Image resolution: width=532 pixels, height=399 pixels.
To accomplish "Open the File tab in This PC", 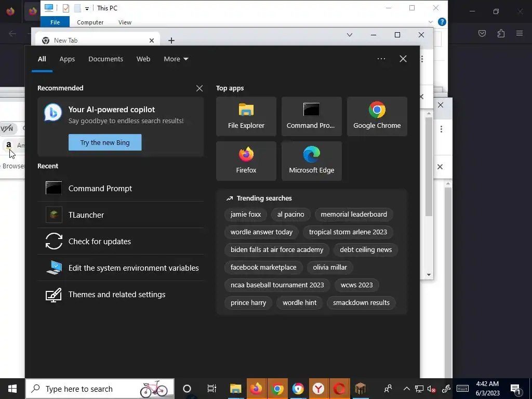I will tap(55, 22).
